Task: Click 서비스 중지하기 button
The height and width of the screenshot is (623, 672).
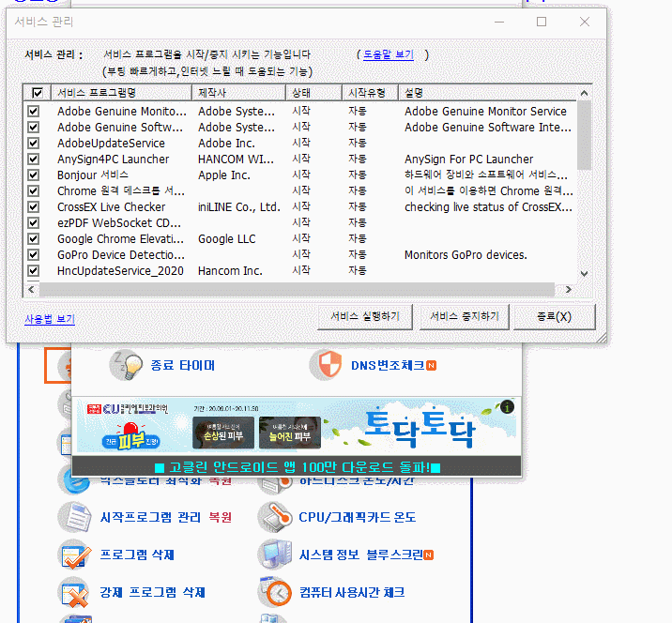Action: pyautogui.click(x=465, y=316)
